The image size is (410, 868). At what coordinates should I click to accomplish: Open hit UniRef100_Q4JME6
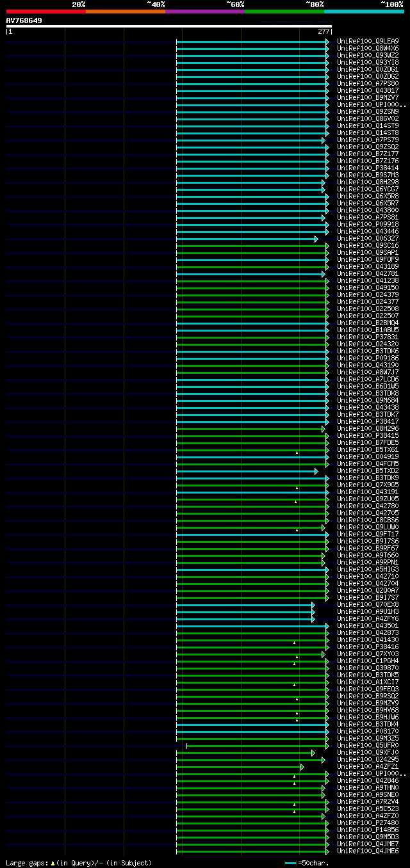[368, 851]
